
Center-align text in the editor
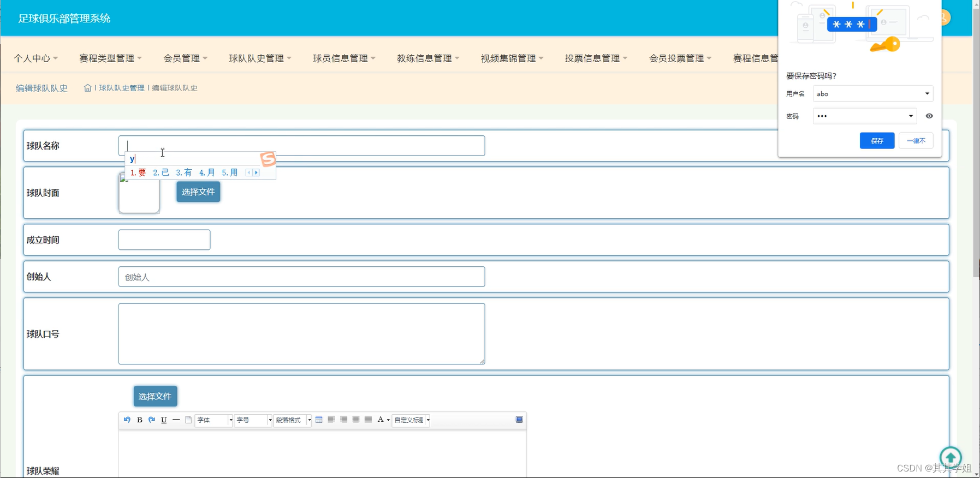pos(356,420)
